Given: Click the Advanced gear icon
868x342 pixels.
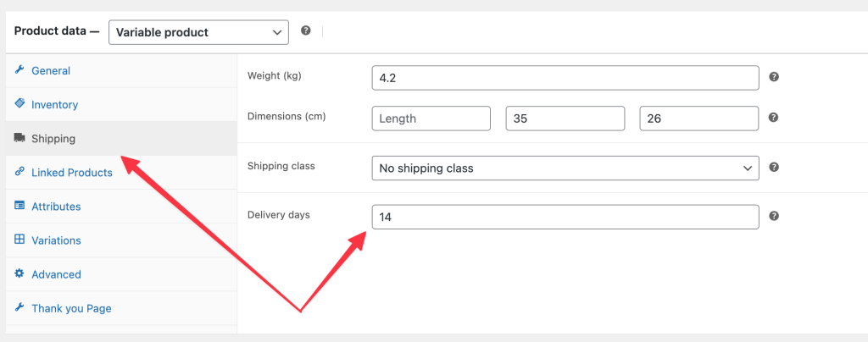Looking at the screenshot, I should pos(19,273).
